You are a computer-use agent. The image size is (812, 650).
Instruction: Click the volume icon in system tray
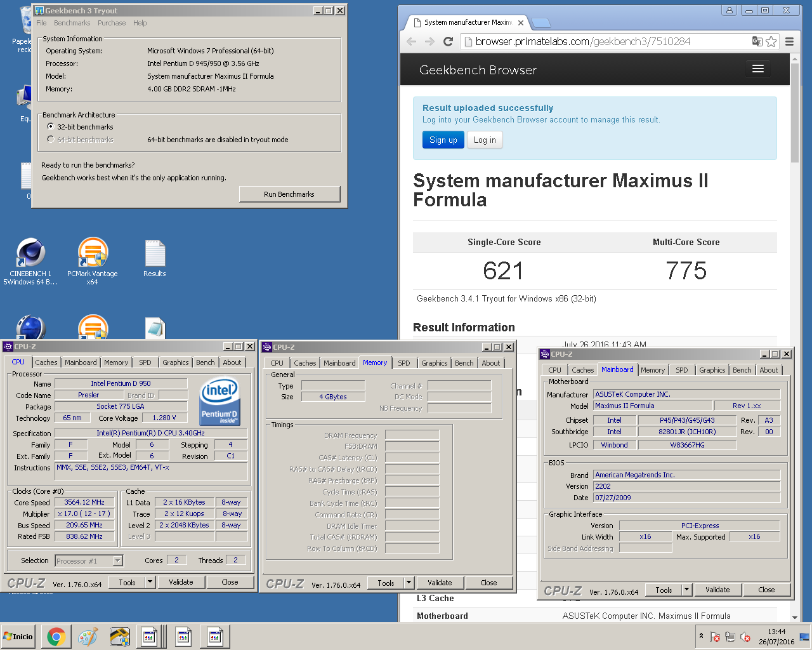745,637
